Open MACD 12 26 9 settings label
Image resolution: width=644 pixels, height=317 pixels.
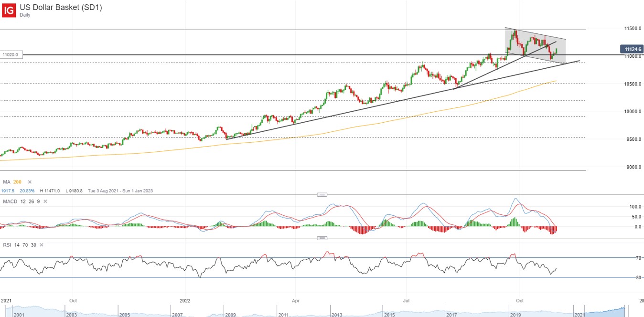point(21,201)
